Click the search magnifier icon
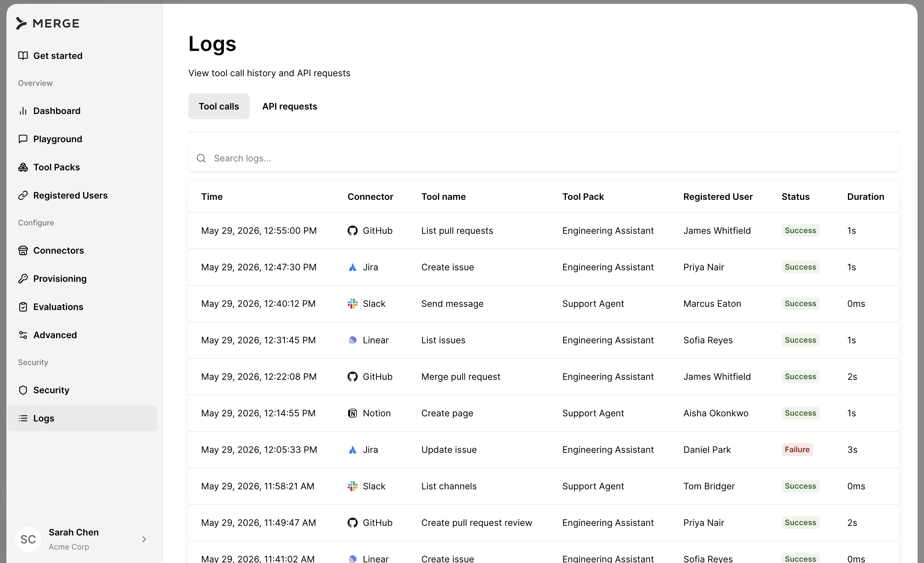Image resolution: width=924 pixels, height=563 pixels. click(x=201, y=158)
